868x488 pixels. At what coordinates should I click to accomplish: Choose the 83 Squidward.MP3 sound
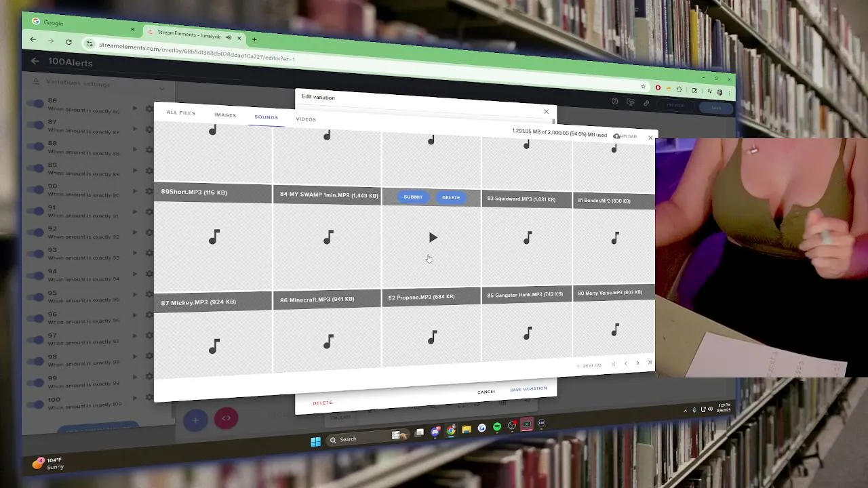[527, 237]
